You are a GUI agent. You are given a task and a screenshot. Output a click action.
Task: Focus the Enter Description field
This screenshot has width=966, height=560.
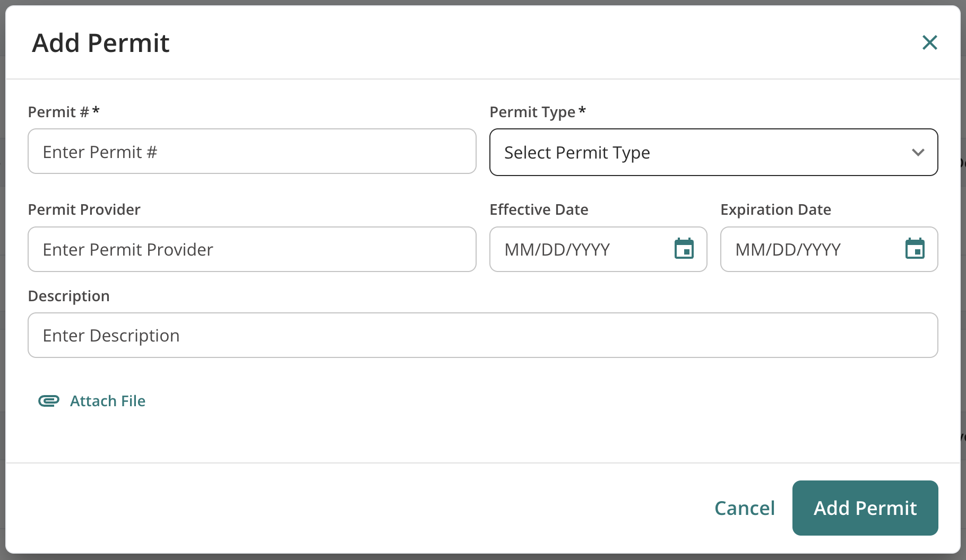pos(483,335)
